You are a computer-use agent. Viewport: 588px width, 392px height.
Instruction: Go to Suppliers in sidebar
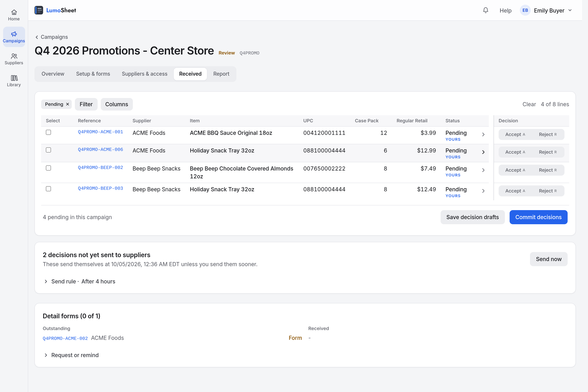pyautogui.click(x=14, y=59)
